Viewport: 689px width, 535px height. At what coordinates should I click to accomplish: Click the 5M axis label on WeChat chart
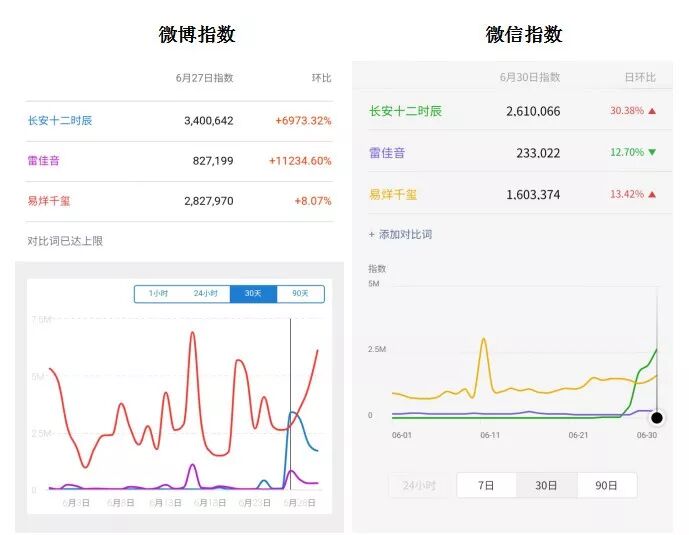pos(374,284)
